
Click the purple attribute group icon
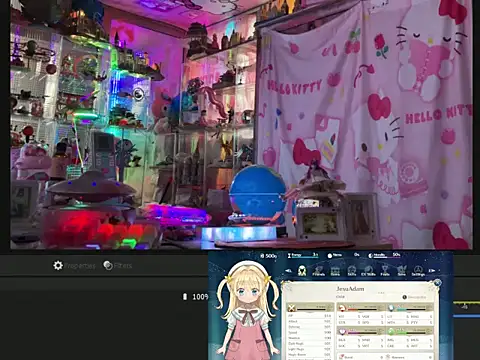342,331
